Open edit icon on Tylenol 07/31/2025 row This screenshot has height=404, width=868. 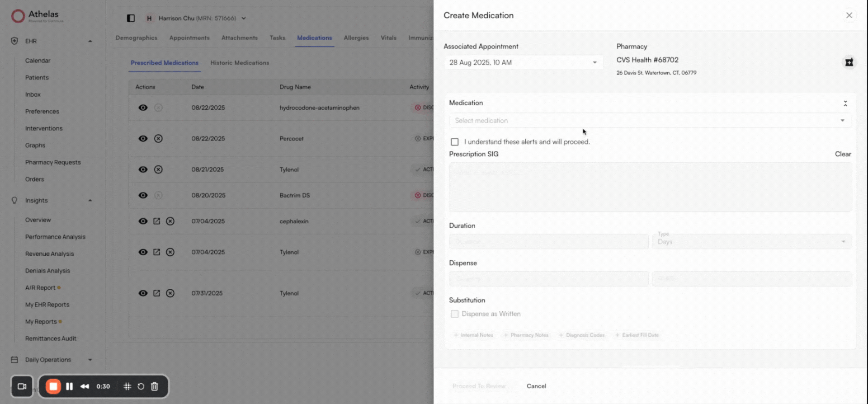[156, 293]
